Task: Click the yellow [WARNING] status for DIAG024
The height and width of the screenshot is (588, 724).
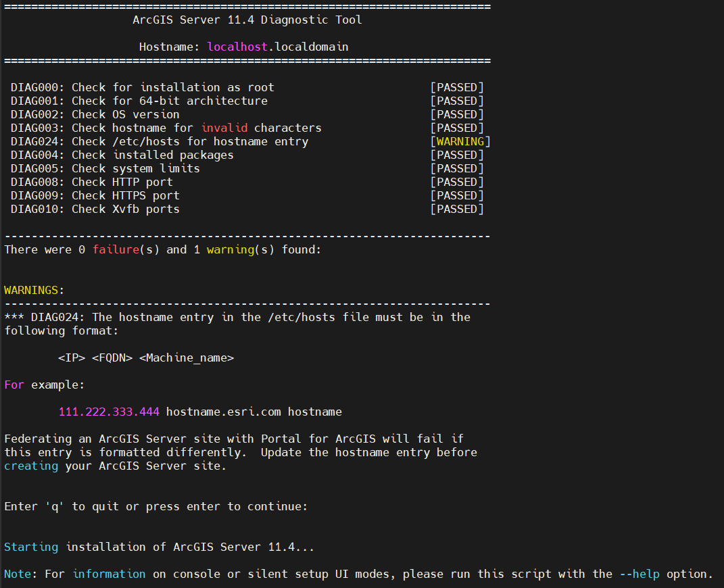Action: point(460,142)
